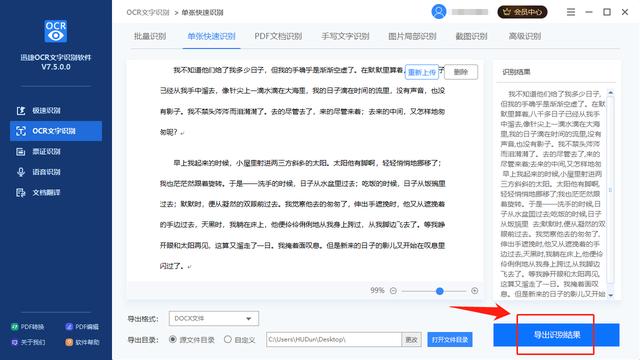Click the PDF转换 shortcut
Image resolution: width=640 pixels, height=360 pixels.
click(x=28, y=327)
